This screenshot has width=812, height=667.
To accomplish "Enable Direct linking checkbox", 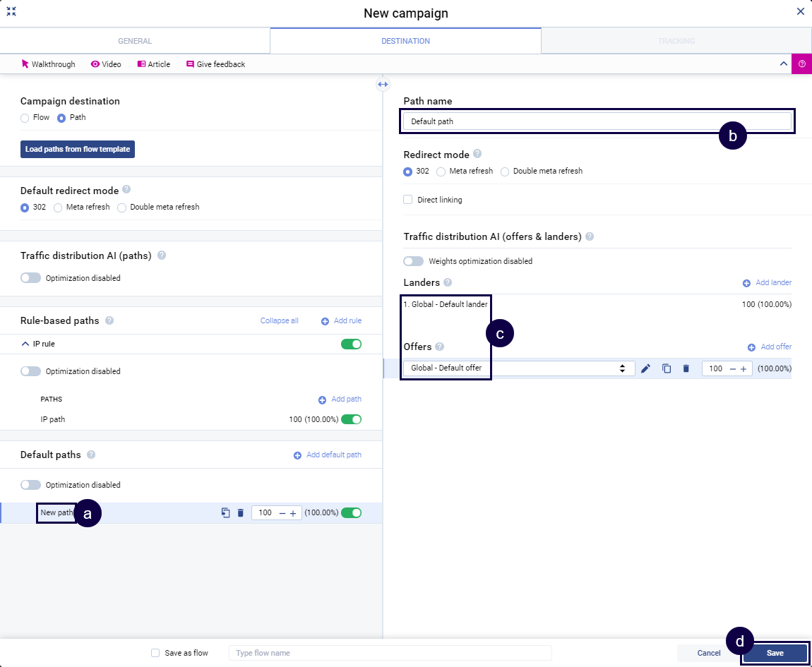I will tap(408, 200).
